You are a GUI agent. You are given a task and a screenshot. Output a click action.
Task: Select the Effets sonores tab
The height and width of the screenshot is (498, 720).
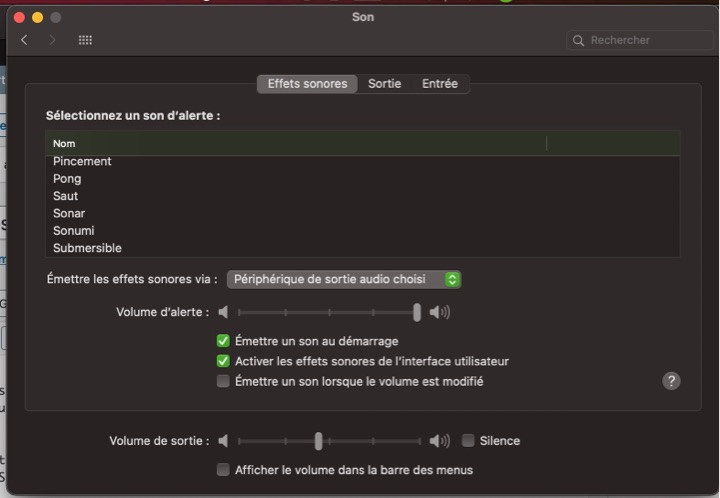pos(307,84)
